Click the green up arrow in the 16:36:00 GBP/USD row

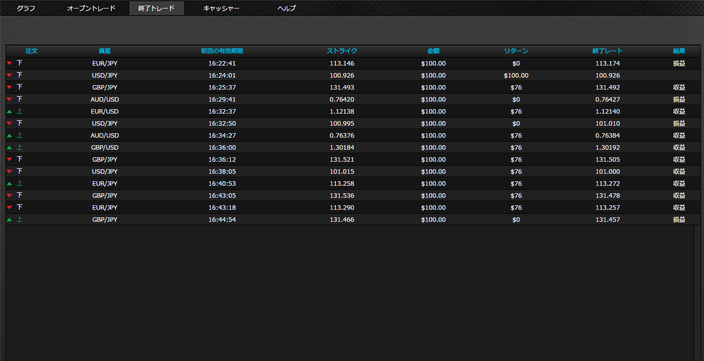click(9, 147)
